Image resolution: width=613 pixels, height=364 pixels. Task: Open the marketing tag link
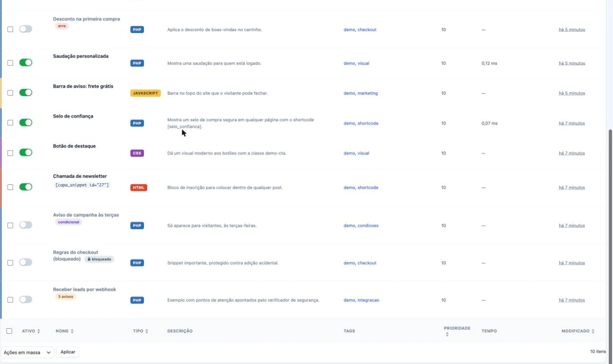[368, 93]
